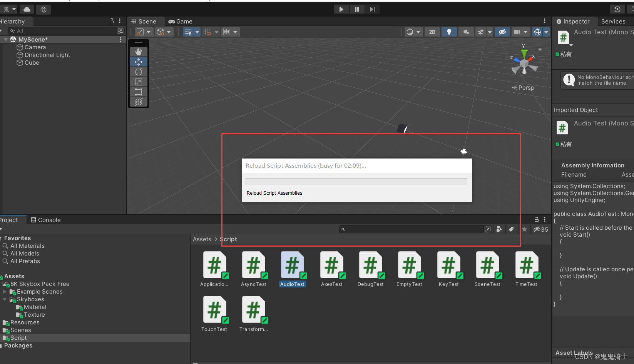Collapse the Skyboxes folder

click(x=5, y=299)
